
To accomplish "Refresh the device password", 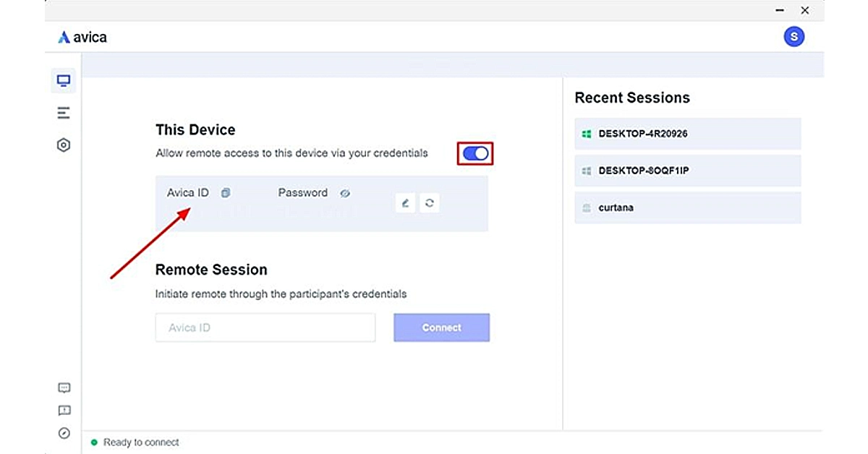I will 429,203.
